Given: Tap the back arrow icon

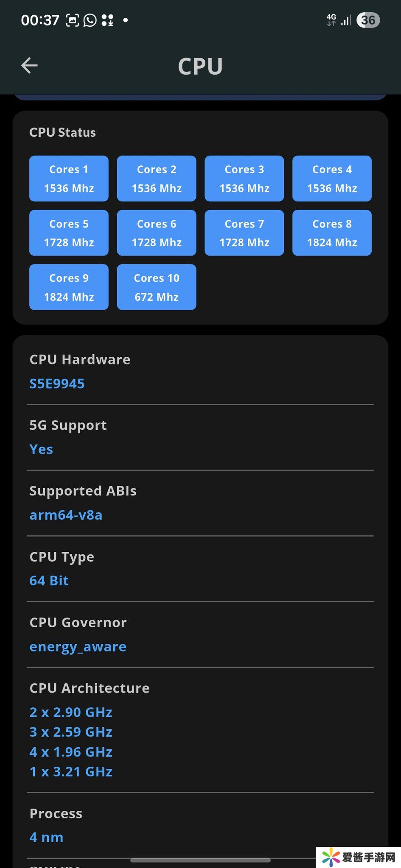Looking at the screenshot, I should point(29,65).
